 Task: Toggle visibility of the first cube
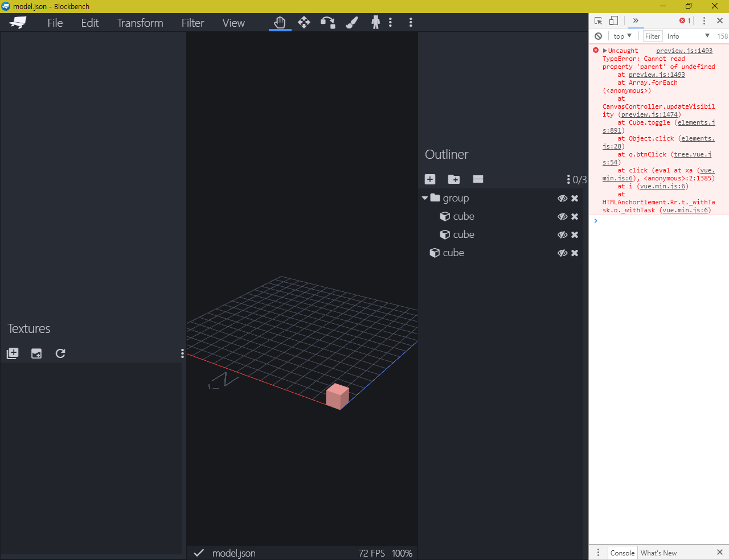click(x=563, y=216)
